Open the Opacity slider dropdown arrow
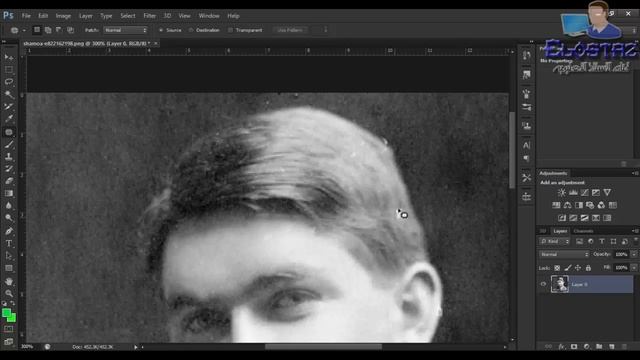Image resolution: width=640 pixels, height=360 pixels. pos(634,254)
